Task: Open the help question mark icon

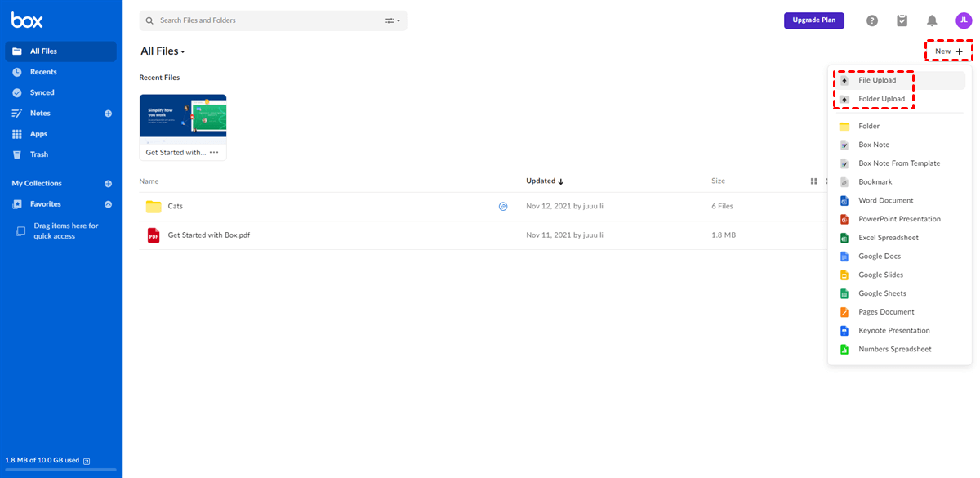Action: (872, 20)
